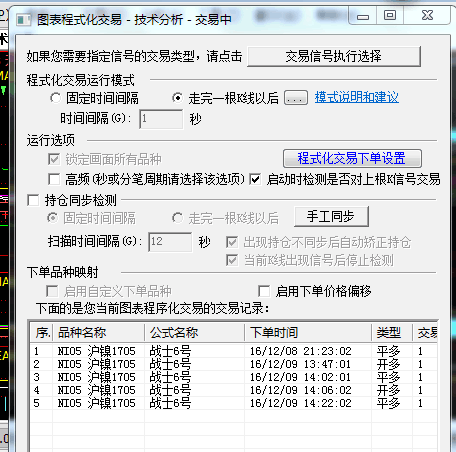The height and width of the screenshot is (452, 456).
Task: Click the 序. column header
Action: point(41,332)
